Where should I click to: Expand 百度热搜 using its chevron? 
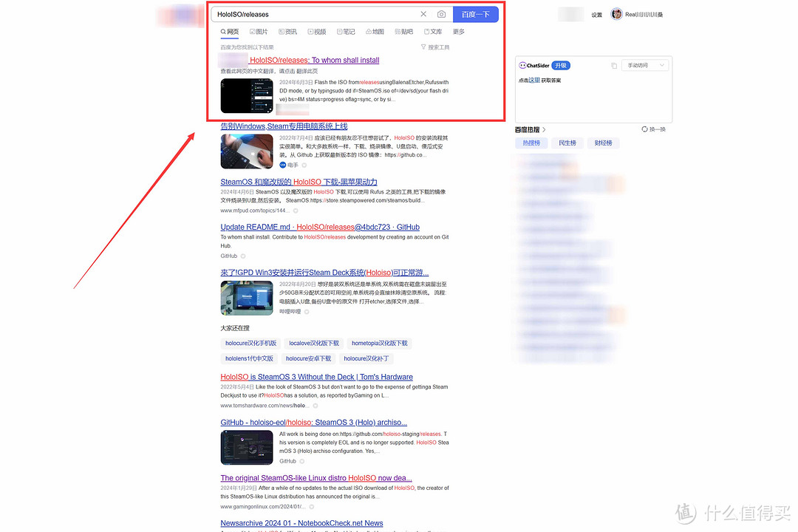coord(545,129)
